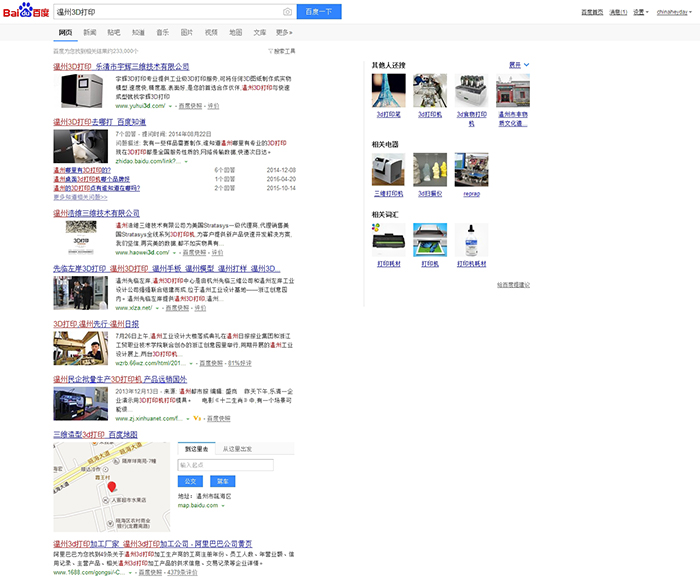Click the 百度知道 result thumbnail
Viewport: 700px width, 578px height.
[x=80, y=146]
